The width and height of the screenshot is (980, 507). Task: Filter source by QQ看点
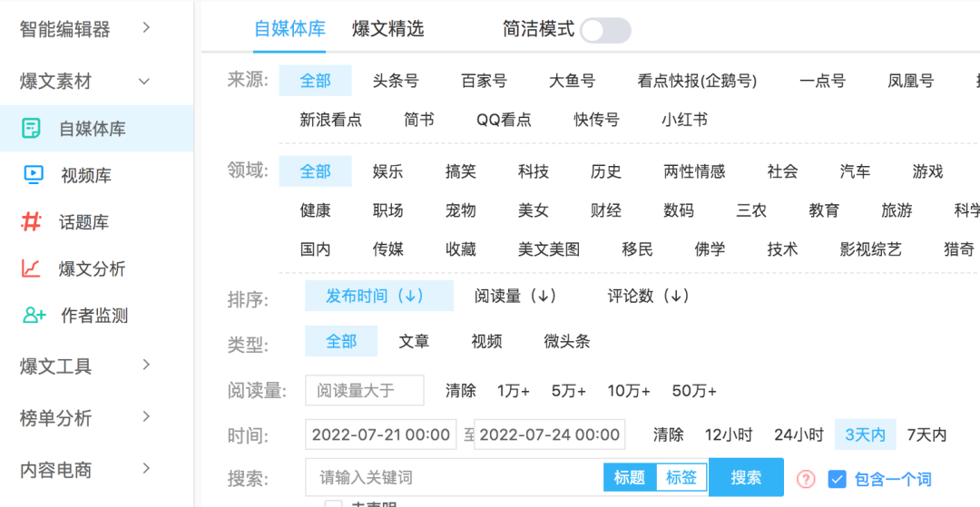pyautogui.click(x=504, y=119)
